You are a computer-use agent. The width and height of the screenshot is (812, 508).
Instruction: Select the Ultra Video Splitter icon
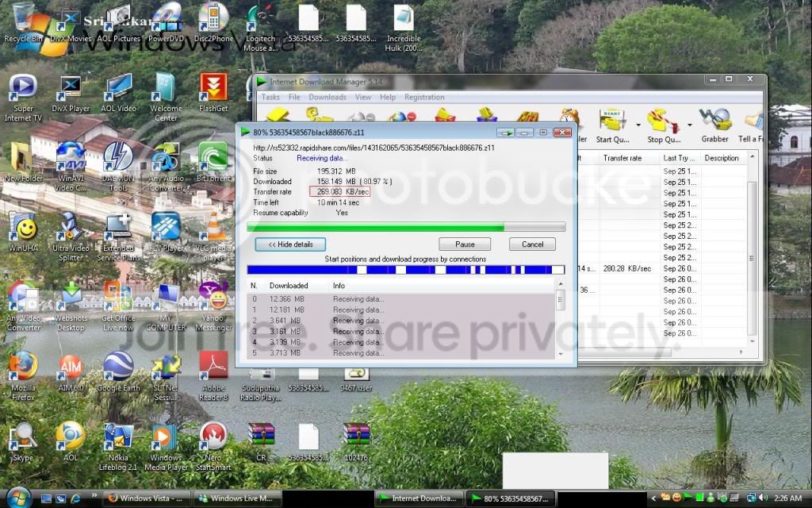[71, 237]
